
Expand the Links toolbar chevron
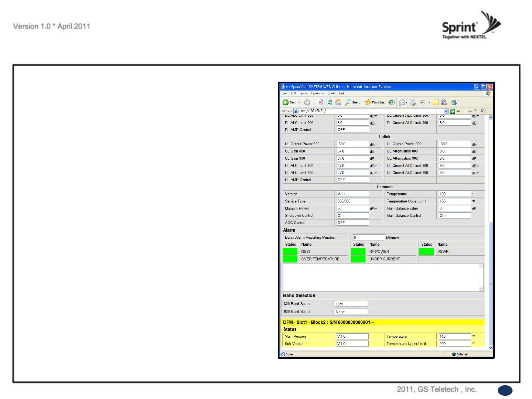click(477, 110)
